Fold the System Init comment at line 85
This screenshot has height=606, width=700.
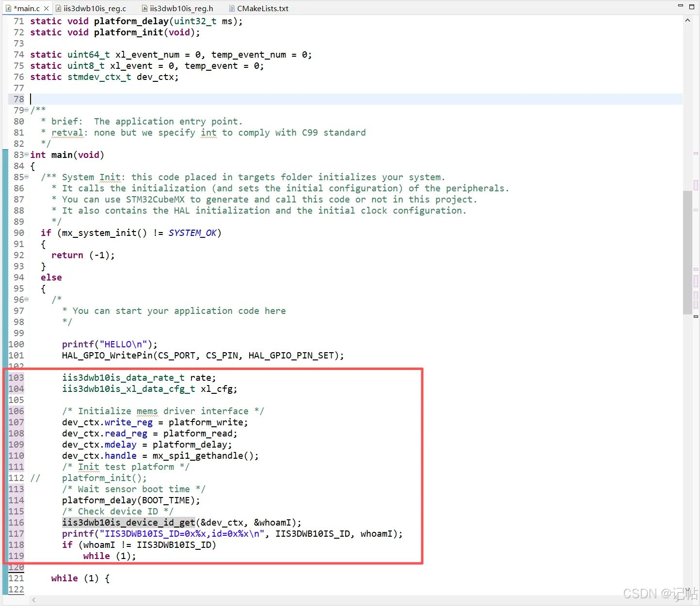pos(26,177)
